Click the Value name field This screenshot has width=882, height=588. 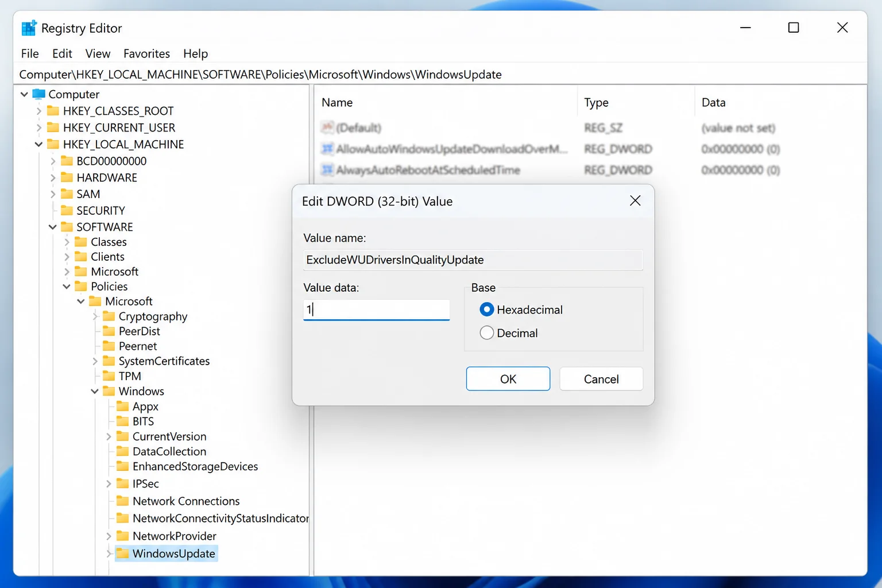click(x=473, y=260)
